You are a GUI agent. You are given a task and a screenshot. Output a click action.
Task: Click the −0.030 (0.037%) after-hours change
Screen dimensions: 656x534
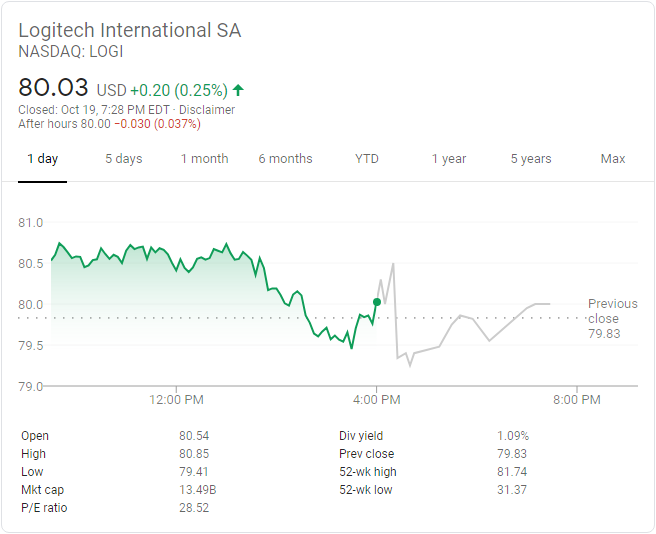point(157,124)
